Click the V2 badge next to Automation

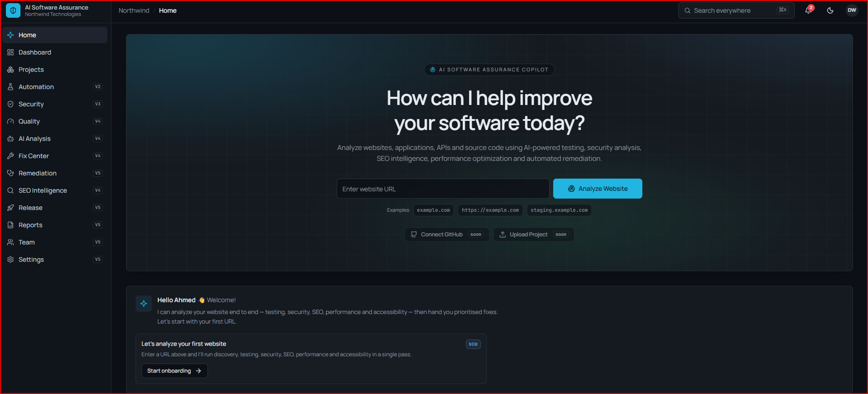click(x=98, y=87)
